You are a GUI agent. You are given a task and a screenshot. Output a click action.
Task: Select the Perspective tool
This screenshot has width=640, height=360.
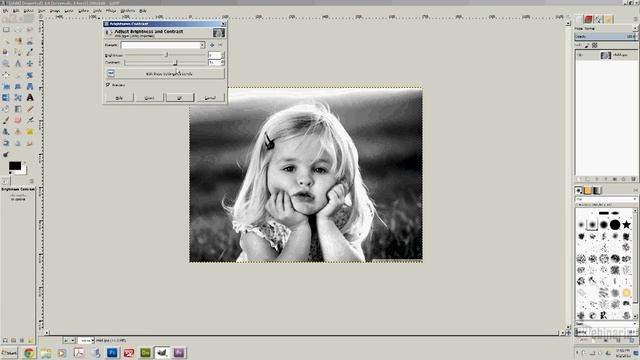(x=30, y=87)
